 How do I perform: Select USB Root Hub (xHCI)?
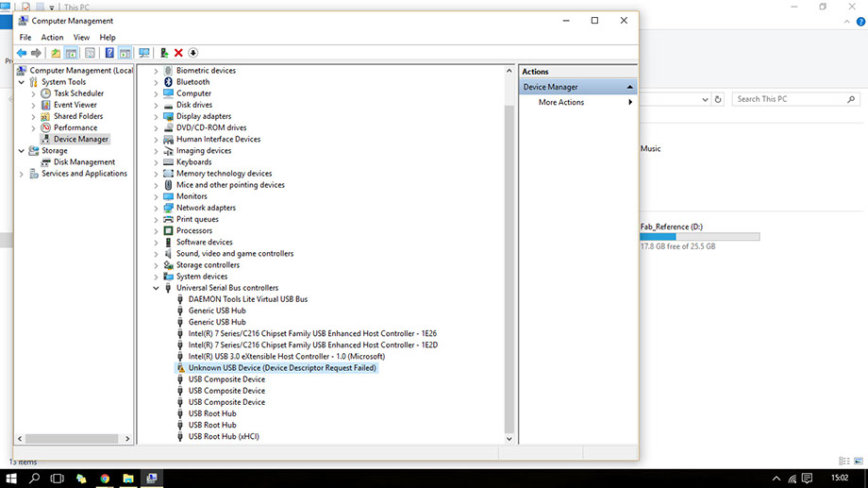(x=224, y=436)
